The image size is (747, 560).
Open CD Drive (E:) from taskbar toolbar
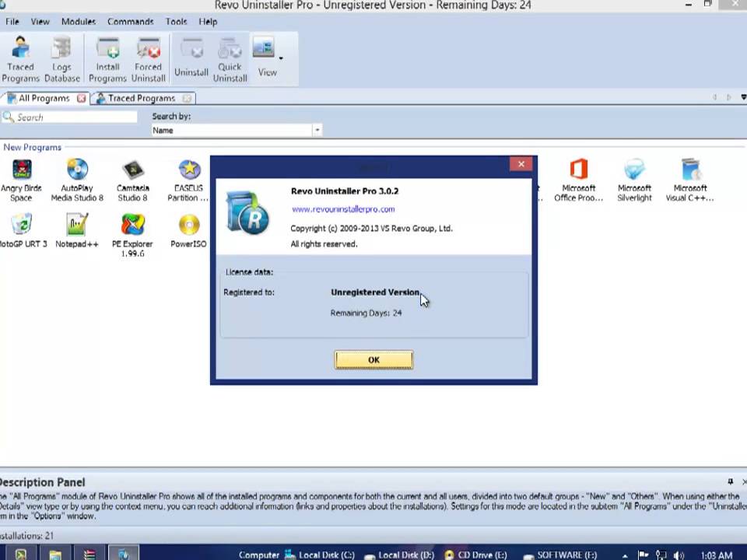point(475,555)
